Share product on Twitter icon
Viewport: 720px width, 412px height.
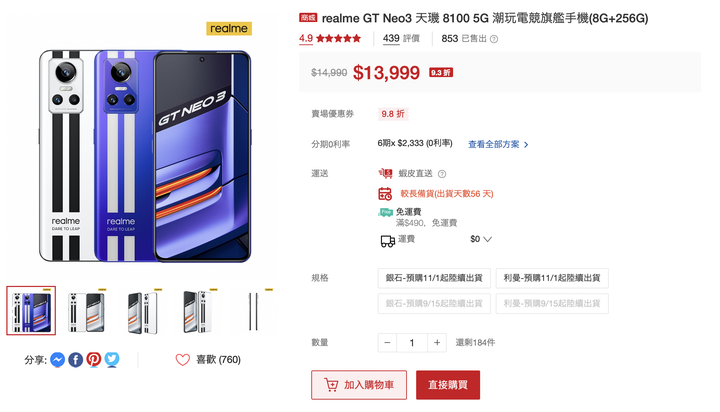tap(112, 359)
